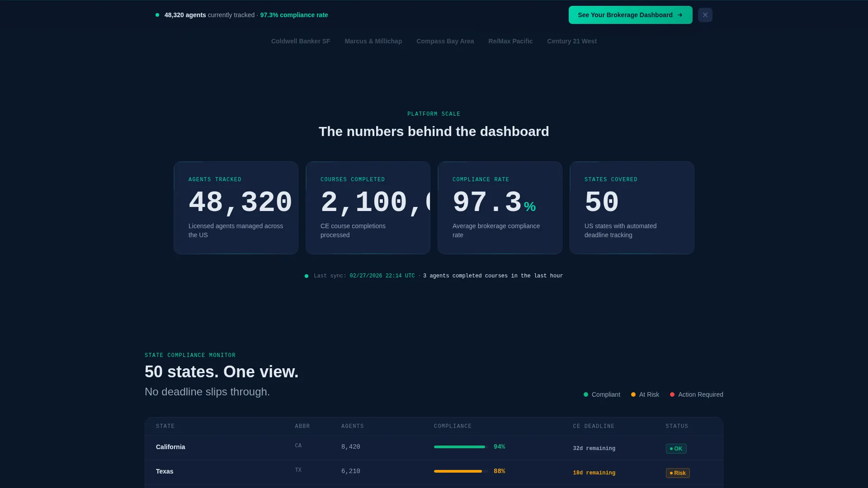Click the Compliant legend item

(x=602, y=394)
